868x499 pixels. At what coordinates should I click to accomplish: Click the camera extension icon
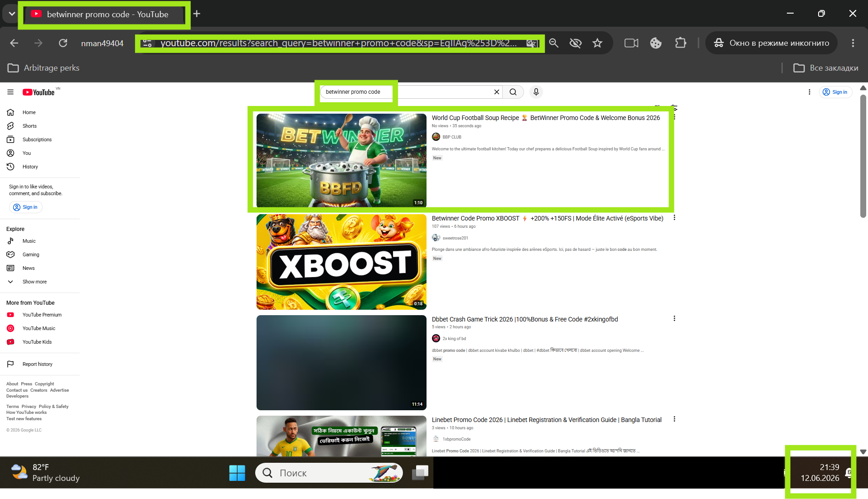pyautogui.click(x=631, y=43)
